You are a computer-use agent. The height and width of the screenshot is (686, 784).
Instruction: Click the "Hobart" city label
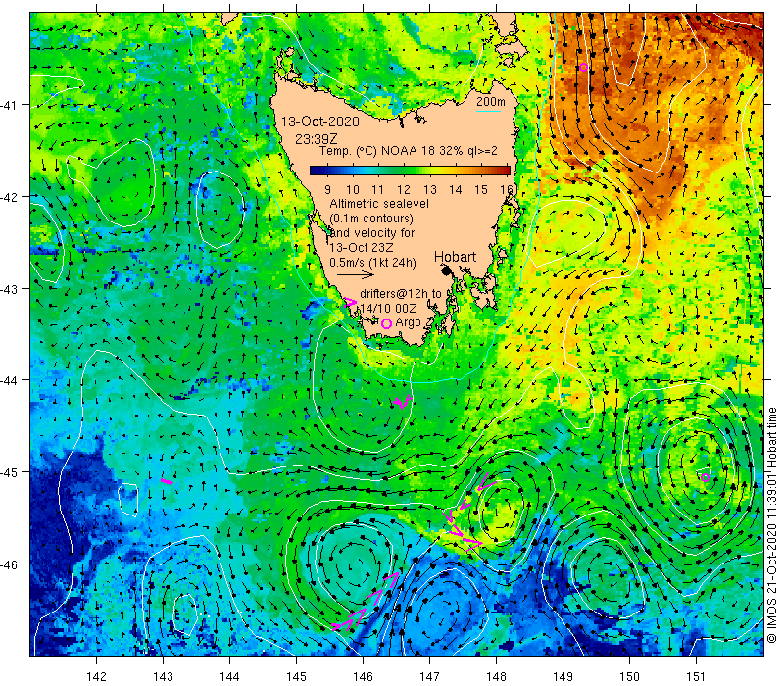click(455, 257)
